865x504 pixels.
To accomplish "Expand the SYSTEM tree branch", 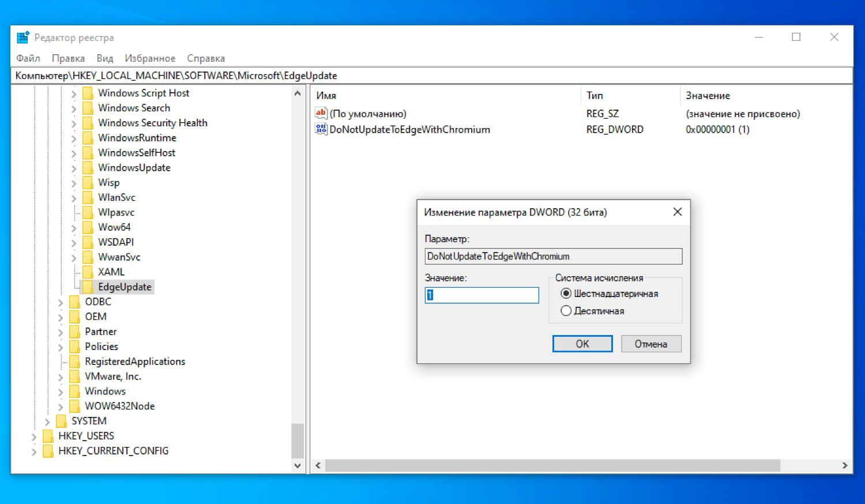I will (x=47, y=421).
